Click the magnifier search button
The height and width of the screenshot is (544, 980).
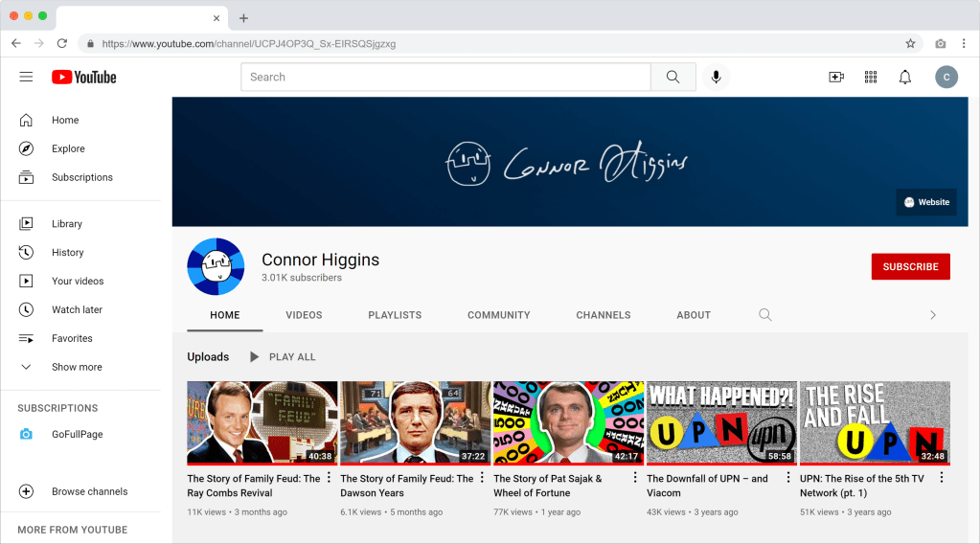672,77
